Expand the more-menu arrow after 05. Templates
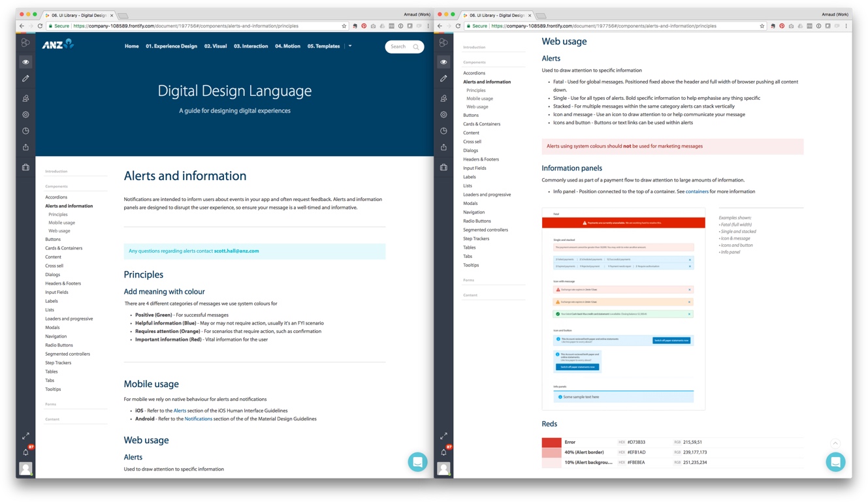Screen dimensions: 868x502 tap(350, 46)
